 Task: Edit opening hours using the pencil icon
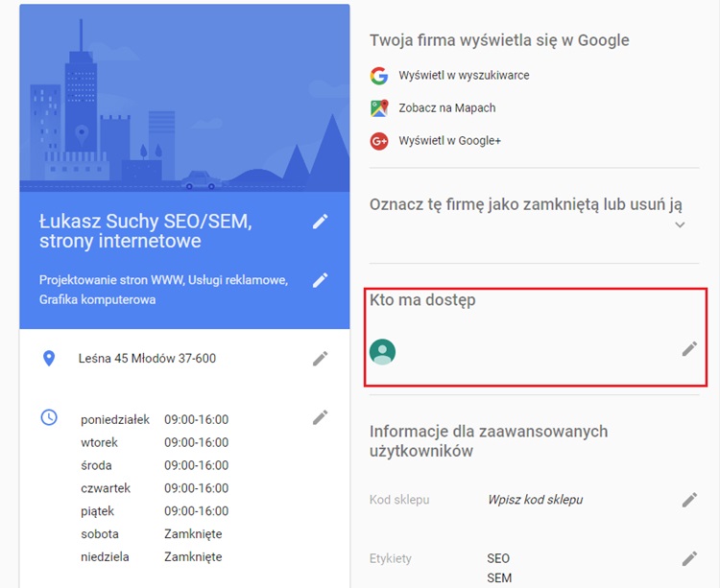[x=321, y=417]
